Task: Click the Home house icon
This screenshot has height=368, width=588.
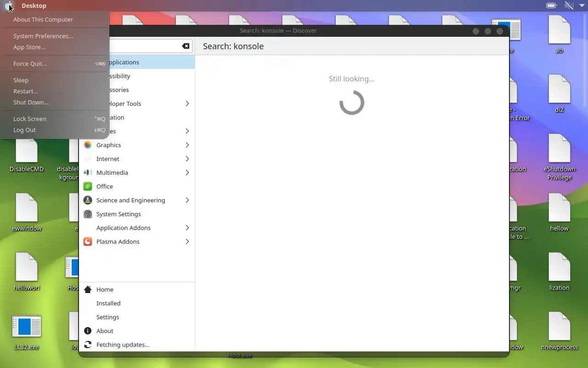Action: [88, 289]
